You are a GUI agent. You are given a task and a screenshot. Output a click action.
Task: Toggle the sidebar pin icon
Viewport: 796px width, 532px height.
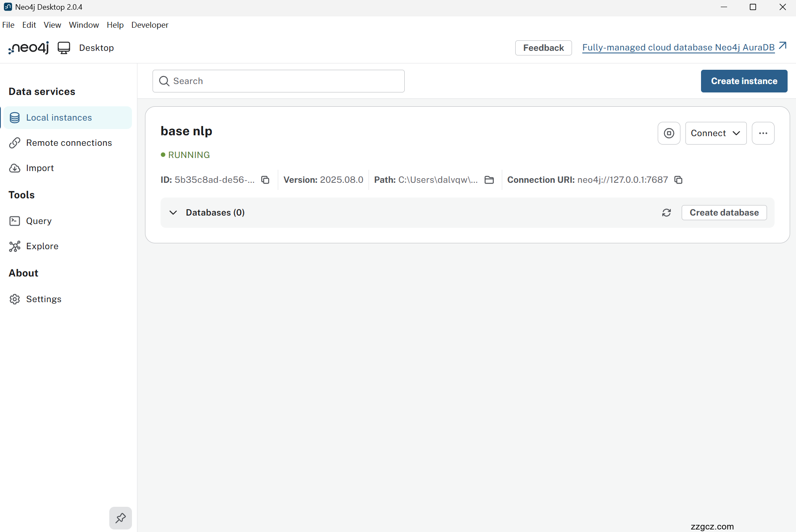121,518
